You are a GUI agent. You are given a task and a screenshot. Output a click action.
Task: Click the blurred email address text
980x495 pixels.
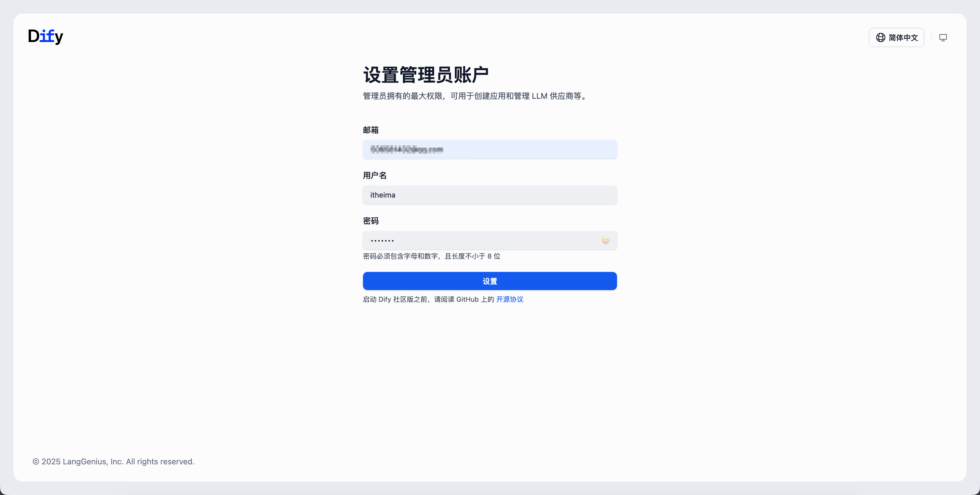point(406,149)
